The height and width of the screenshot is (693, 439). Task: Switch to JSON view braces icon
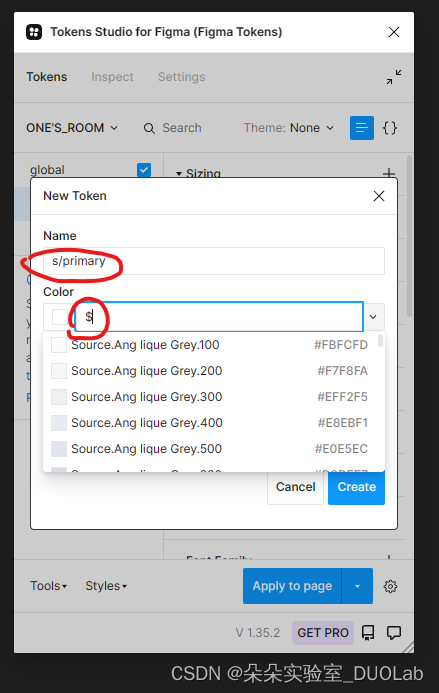[390, 128]
